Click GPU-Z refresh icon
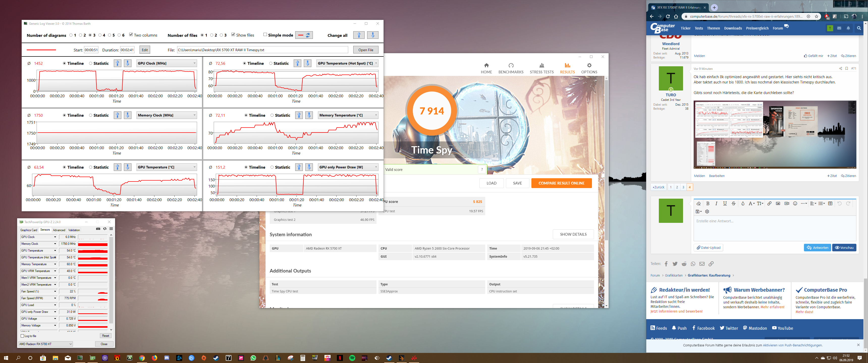 (x=105, y=229)
